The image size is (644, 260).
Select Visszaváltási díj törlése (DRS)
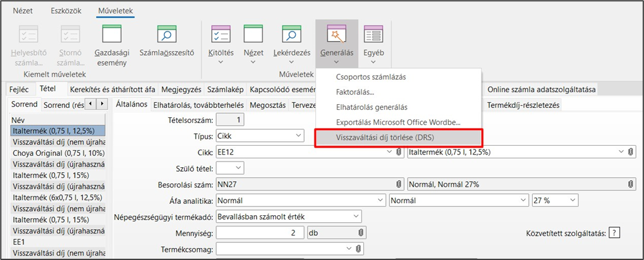[398, 138]
